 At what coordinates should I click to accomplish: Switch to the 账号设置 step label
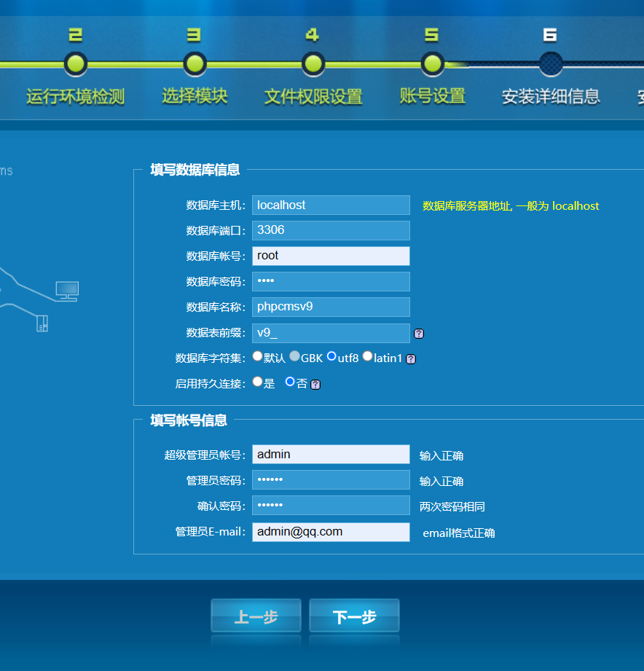pyautogui.click(x=432, y=95)
